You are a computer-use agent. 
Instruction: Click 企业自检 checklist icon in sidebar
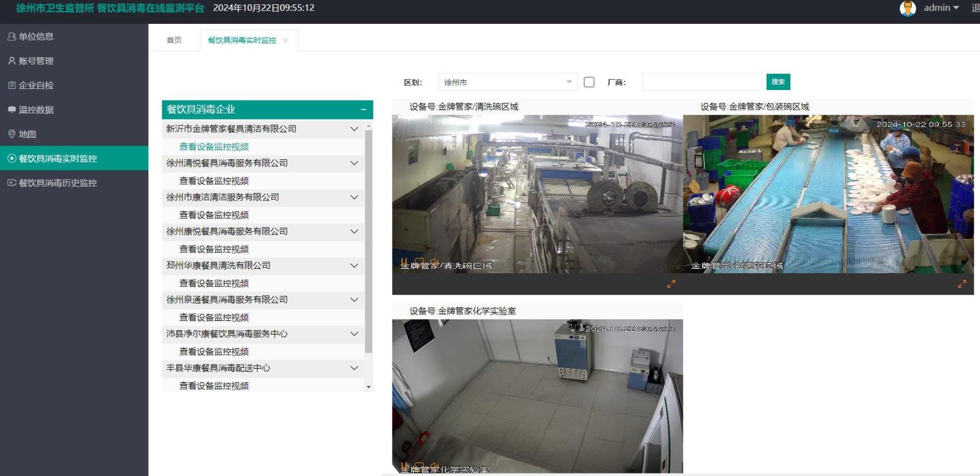pos(12,85)
